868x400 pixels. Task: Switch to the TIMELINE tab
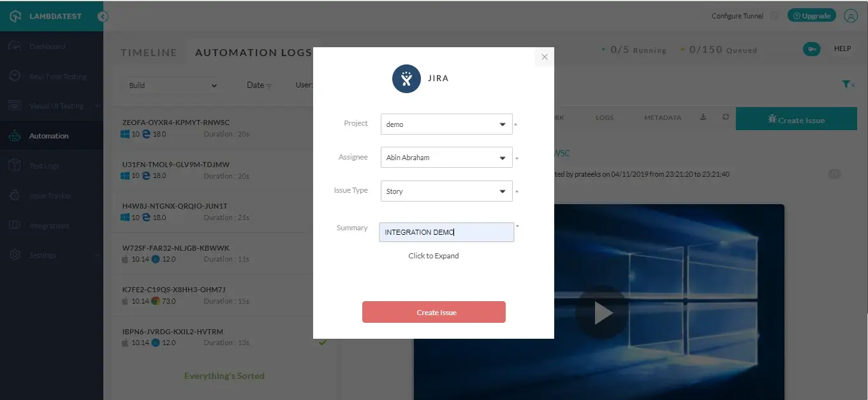tap(149, 53)
